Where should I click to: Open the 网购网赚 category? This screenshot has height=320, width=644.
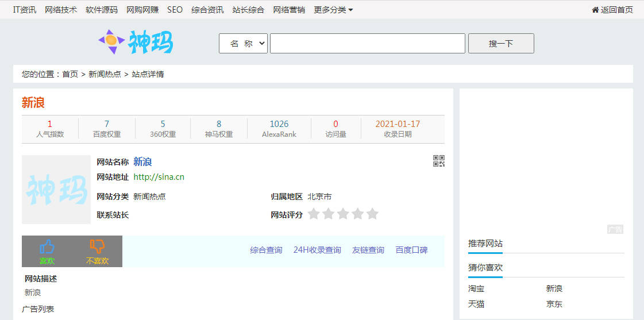tap(142, 10)
